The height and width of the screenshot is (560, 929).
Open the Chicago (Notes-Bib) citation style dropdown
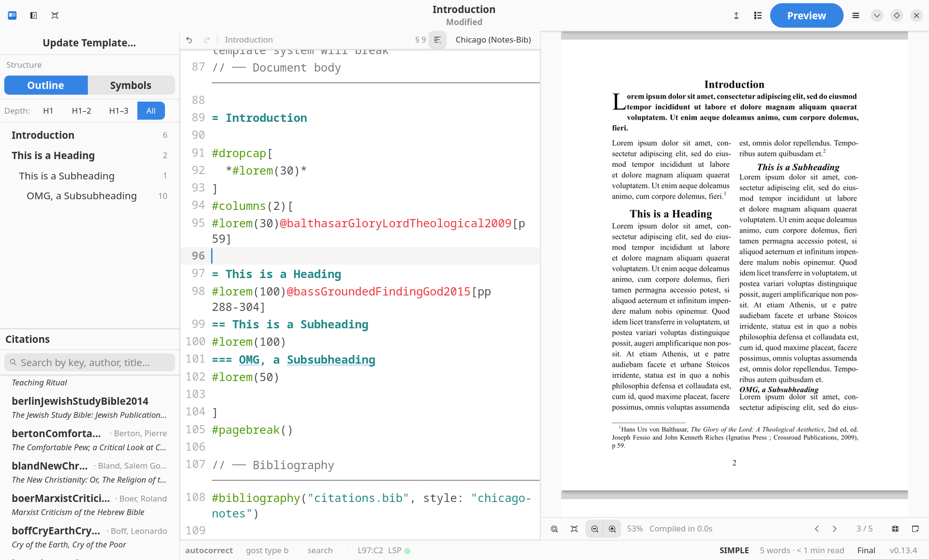[x=493, y=40]
